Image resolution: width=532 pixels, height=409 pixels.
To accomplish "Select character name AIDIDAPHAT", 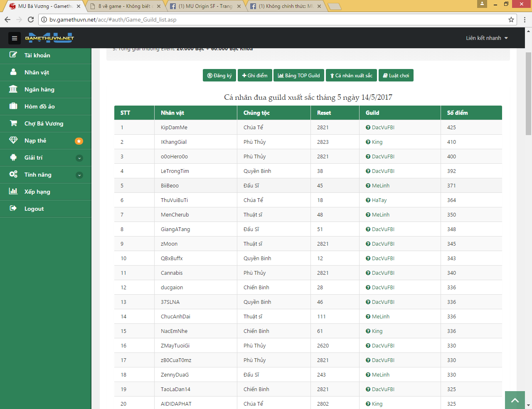I will pos(176,404).
